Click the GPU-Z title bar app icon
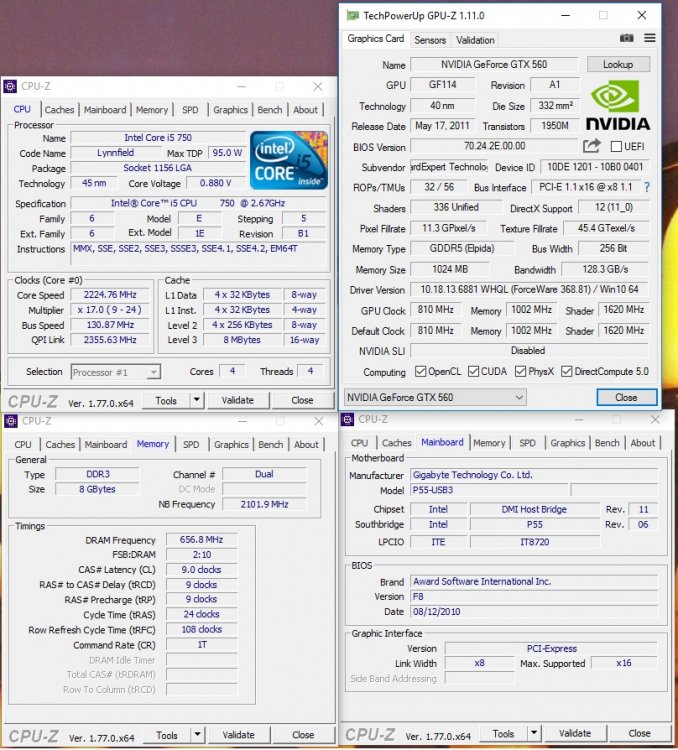 click(x=353, y=16)
